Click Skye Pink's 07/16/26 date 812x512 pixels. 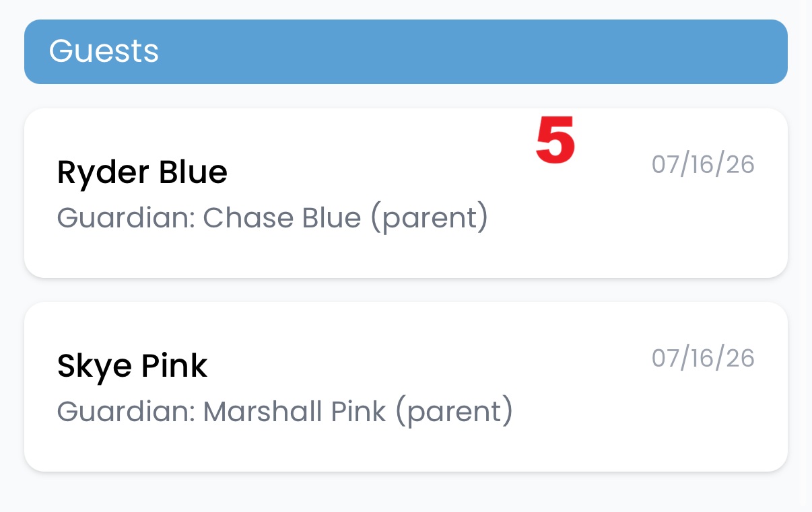(703, 358)
